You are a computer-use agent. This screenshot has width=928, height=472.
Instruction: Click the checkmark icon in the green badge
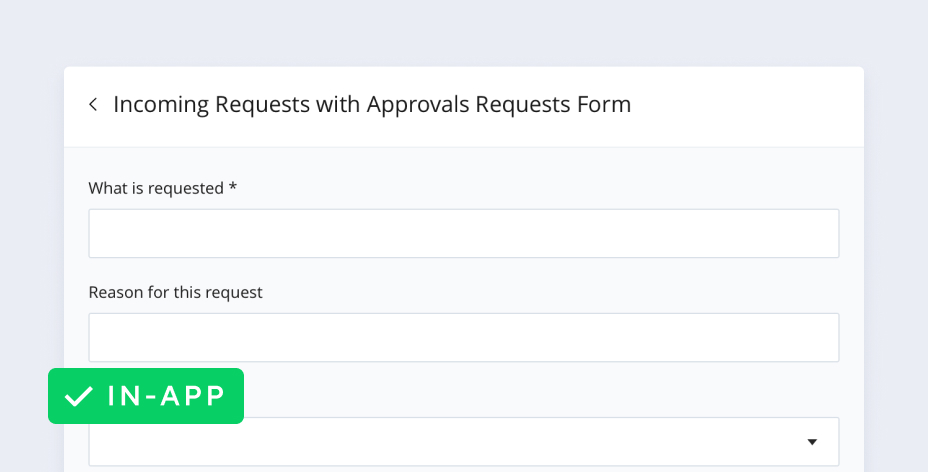pyautogui.click(x=78, y=397)
